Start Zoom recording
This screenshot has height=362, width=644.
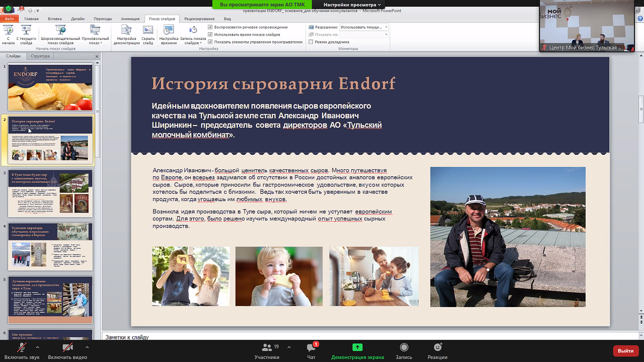[404, 351]
